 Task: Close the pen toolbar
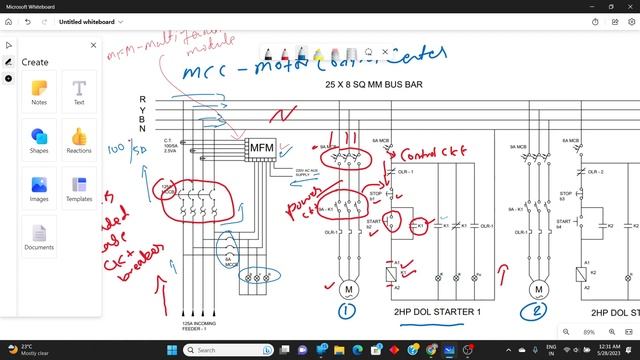click(385, 52)
